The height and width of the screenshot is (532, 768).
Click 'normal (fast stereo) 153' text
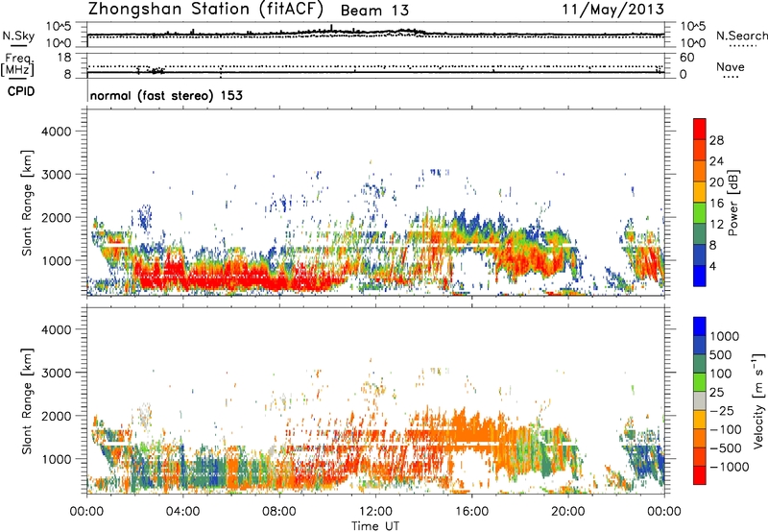pos(166,95)
